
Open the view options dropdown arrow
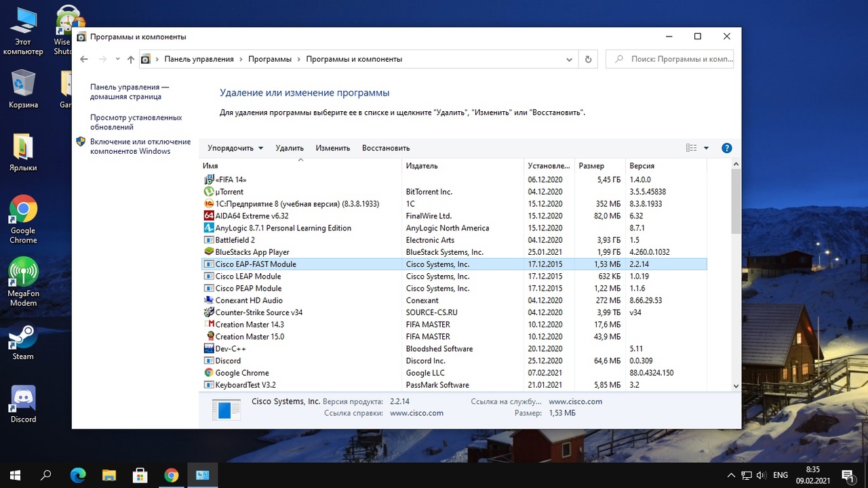point(706,148)
